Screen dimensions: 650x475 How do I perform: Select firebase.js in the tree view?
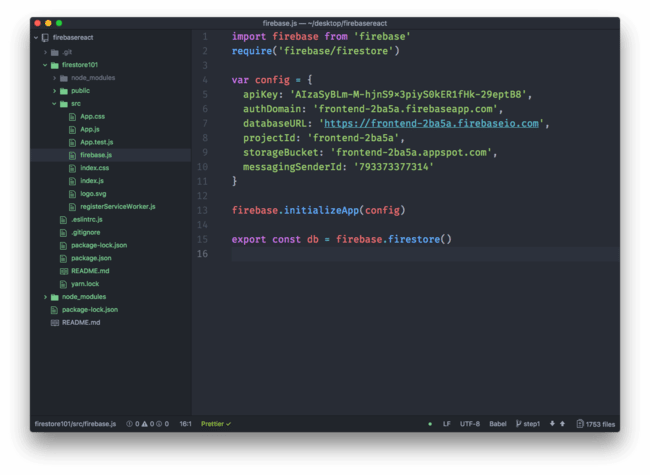pyautogui.click(x=95, y=155)
